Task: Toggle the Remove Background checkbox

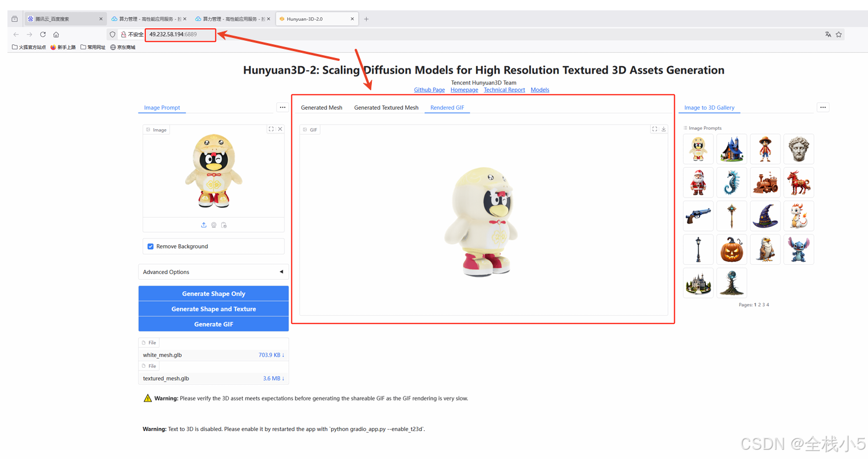Action: pyautogui.click(x=151, y=246)
